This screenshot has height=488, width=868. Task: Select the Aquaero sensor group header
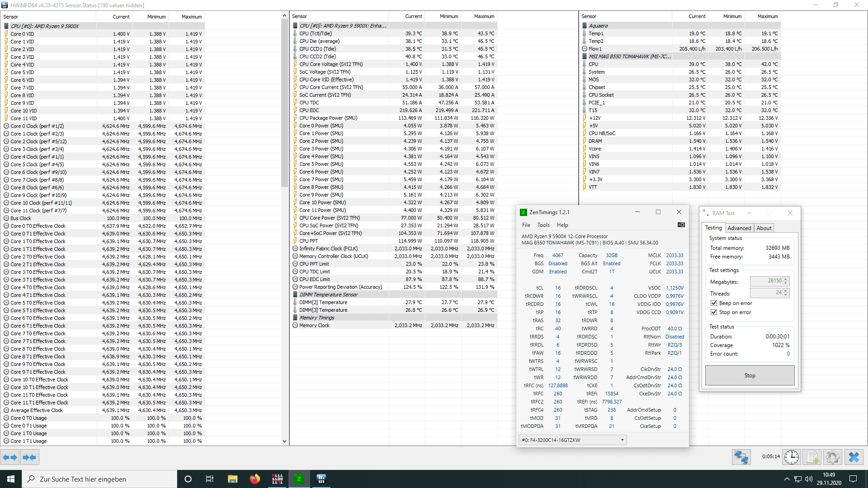point(680,26)
